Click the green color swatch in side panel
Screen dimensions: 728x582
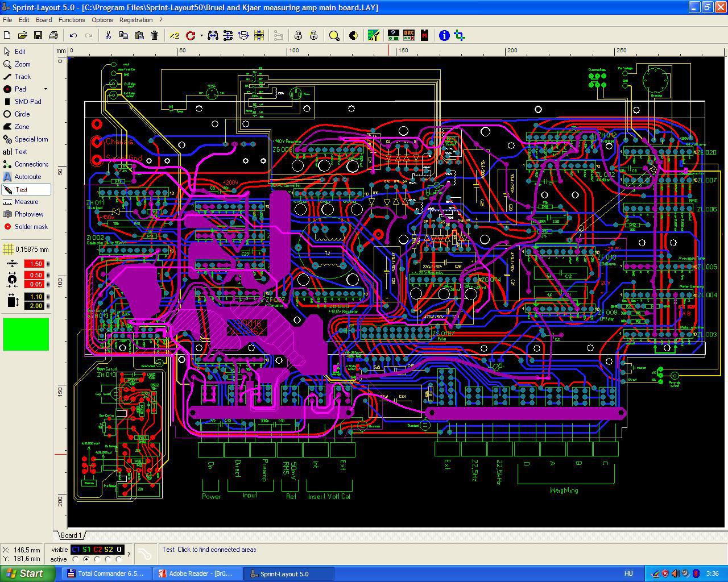point(26,334)
